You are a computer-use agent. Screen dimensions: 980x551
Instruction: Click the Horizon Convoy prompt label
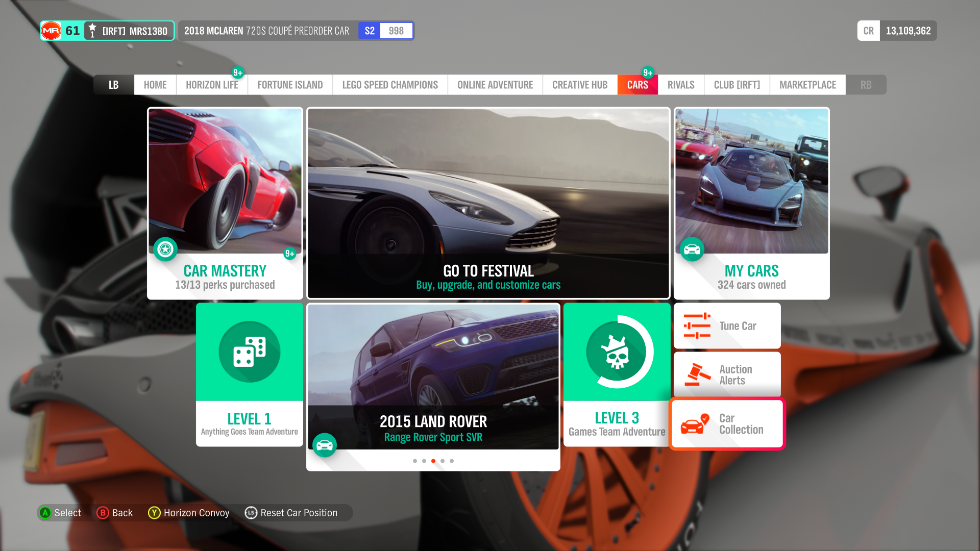tap(197, 513)
